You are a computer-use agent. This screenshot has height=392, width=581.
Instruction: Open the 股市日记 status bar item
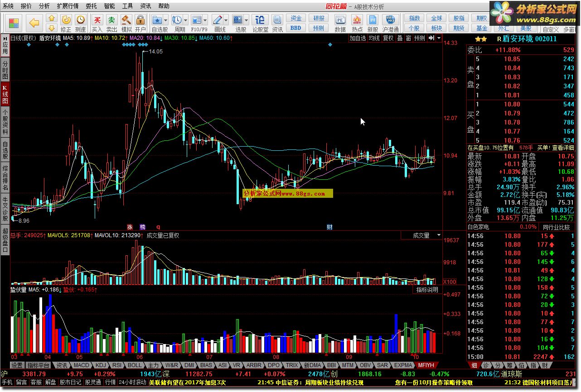pos(70,382)
